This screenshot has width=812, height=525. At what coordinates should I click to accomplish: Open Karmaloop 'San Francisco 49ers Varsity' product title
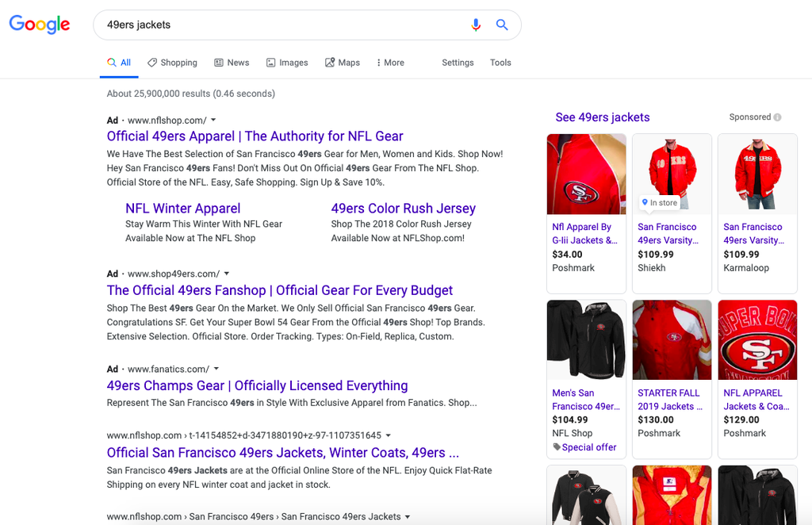[754, 233]
